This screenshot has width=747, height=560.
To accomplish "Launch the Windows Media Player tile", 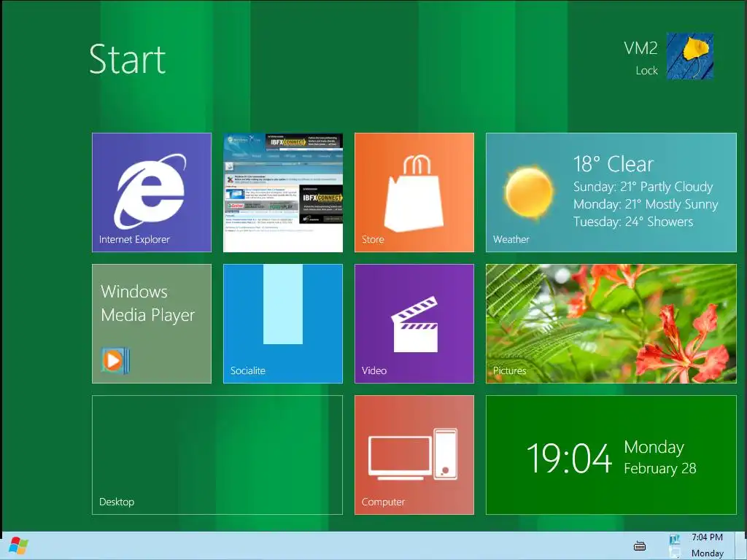I will click(152, 324).
